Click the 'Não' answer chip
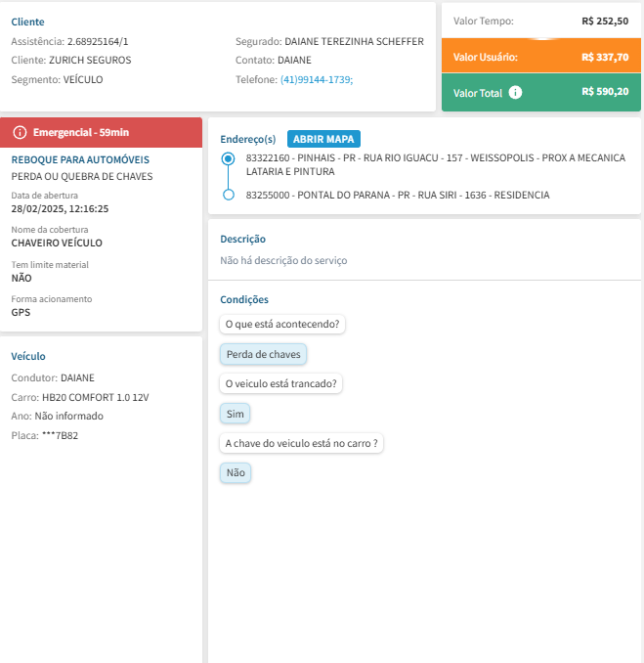The image size is (644, 663). pos(235,473)
